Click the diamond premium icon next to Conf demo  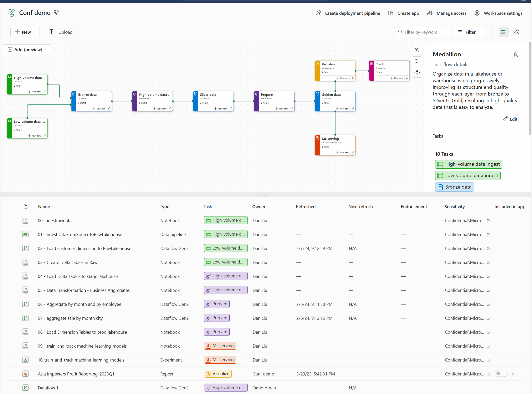click(56, 12)
